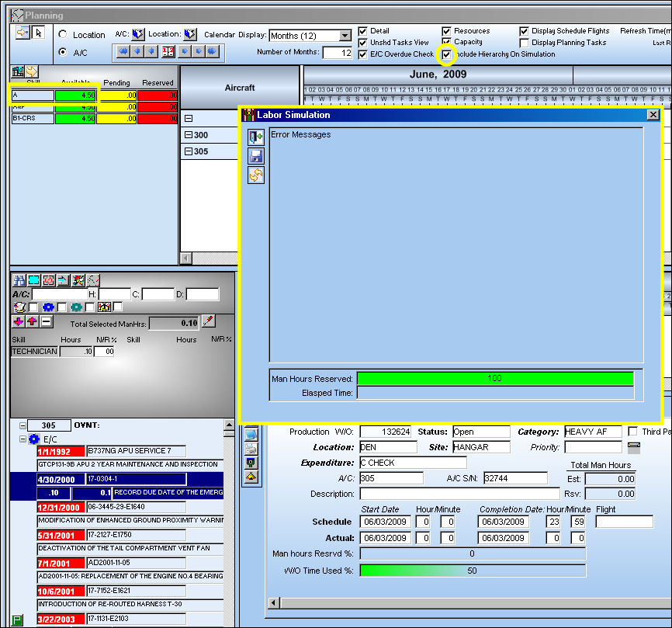Click the minus icon beside the pink arrows

47,321
